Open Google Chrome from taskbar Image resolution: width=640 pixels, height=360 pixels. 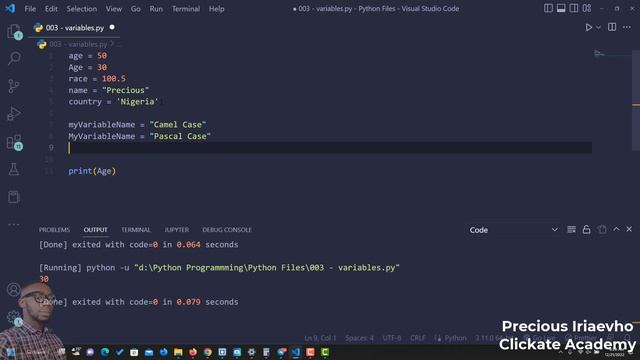[x=208, y=352]
